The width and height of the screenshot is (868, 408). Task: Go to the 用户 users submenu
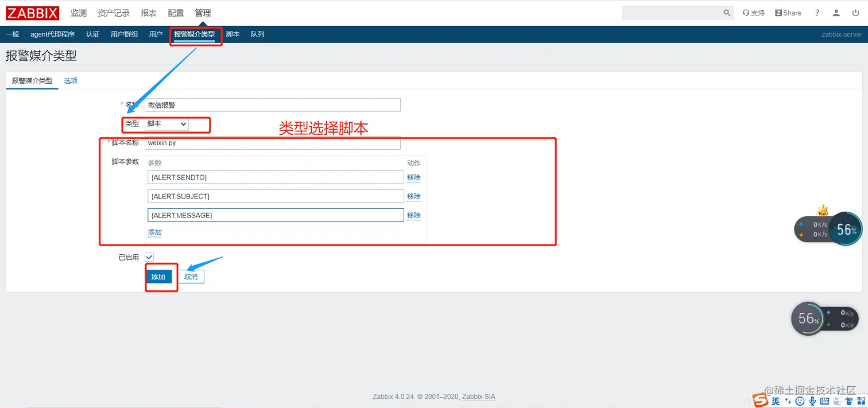[x=156, y=34]
